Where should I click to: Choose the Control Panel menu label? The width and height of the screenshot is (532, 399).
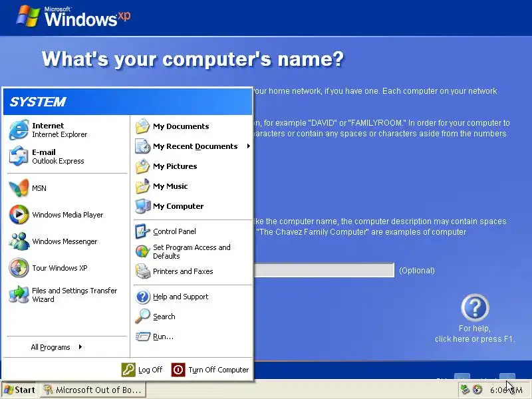[174, 231]
